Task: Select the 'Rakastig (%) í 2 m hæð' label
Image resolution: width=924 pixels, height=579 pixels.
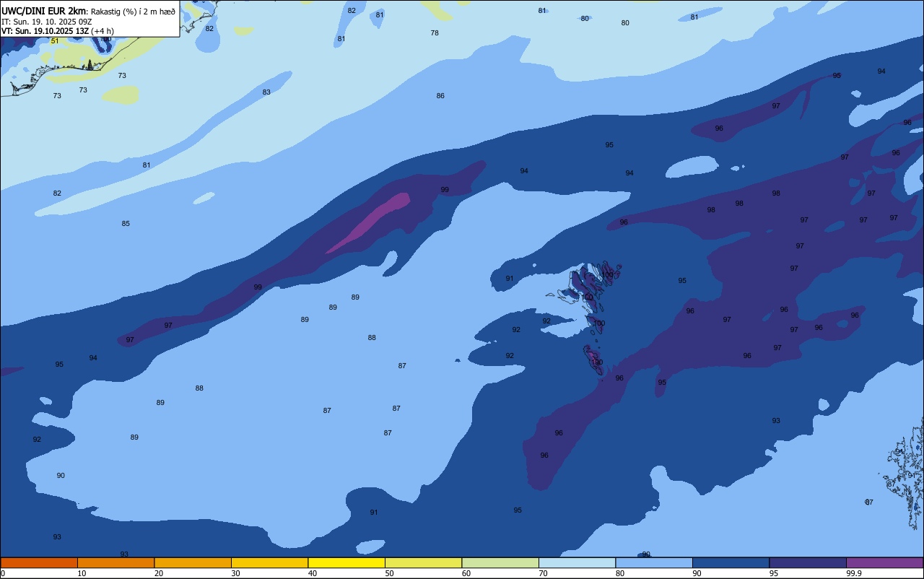Action: click(x=133, y=11)
